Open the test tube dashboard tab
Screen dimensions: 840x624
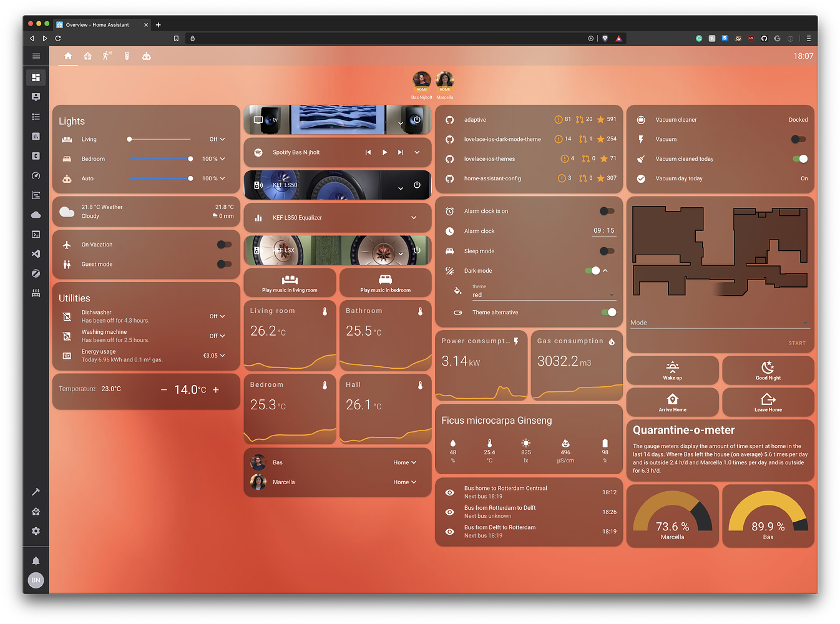[127, 56]
